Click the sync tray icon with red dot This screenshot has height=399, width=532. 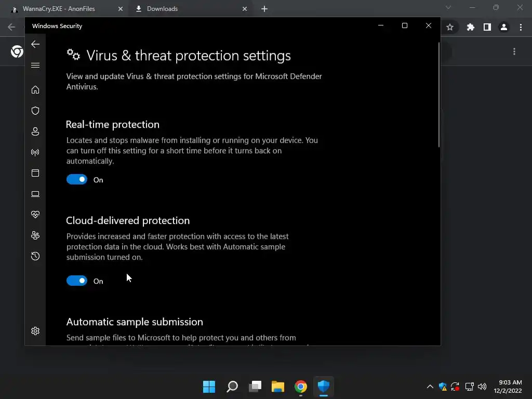(x=455, y=387)
